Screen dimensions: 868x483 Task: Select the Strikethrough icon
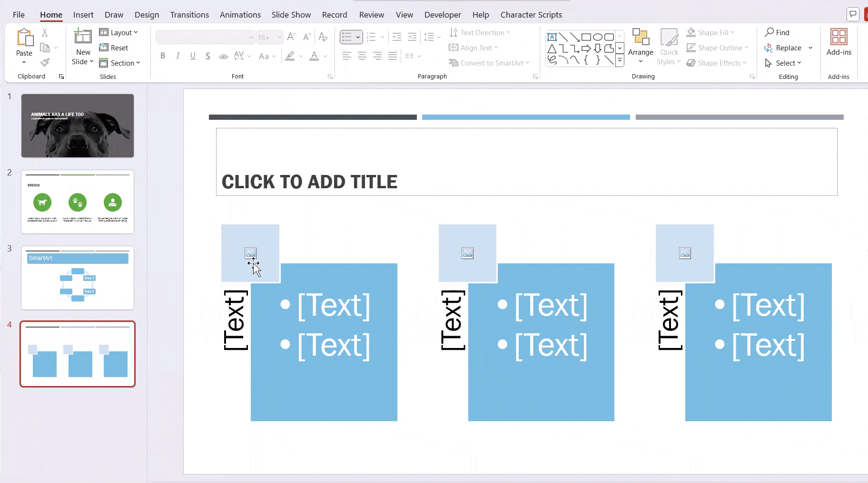pos(224,56)
